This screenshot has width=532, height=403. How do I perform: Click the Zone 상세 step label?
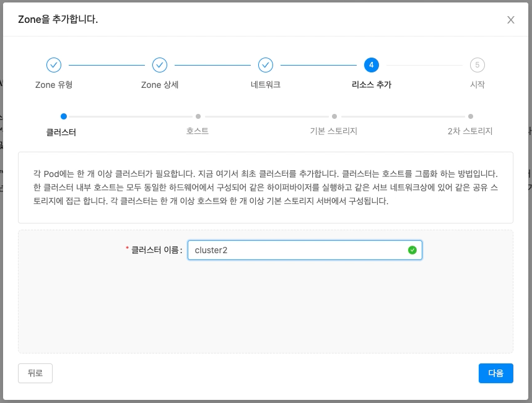[x=159, y=84]
